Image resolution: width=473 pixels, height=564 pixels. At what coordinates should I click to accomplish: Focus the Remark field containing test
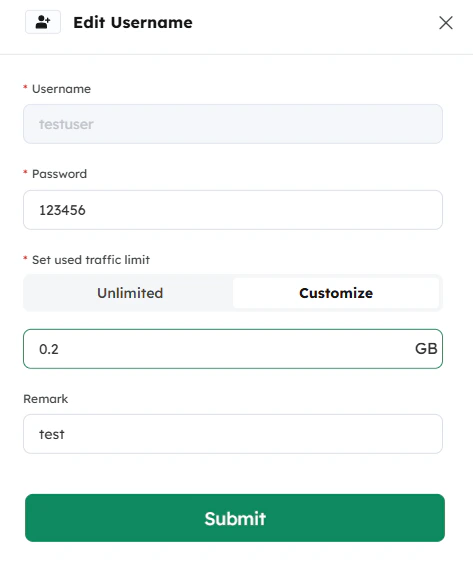[233, 434]
